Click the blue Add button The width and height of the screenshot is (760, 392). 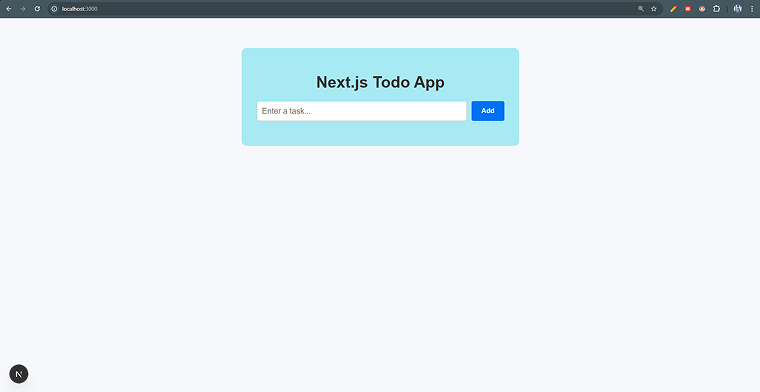tap(488, 111)
